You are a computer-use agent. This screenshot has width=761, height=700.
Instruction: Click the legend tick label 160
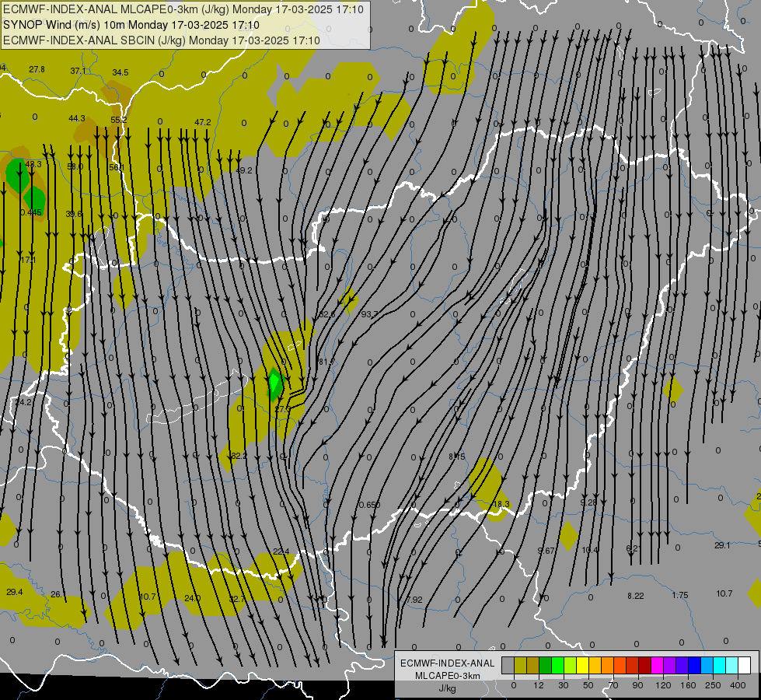coord(688,685)
